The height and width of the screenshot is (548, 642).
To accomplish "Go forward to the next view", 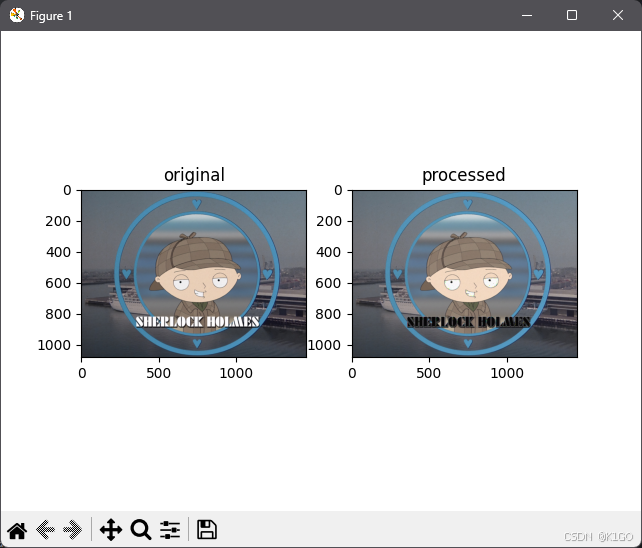I will tap(72, 530).
